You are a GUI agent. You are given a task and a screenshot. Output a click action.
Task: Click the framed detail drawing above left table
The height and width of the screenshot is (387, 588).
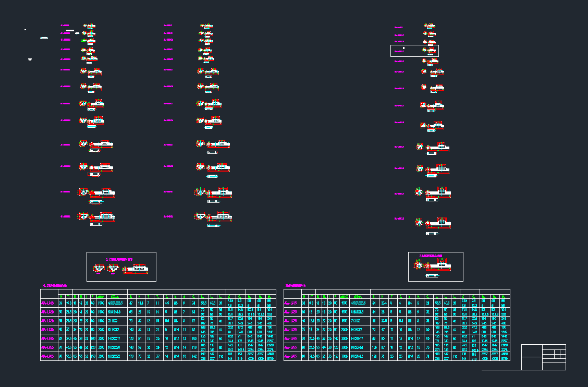click(x=121, y=267)
